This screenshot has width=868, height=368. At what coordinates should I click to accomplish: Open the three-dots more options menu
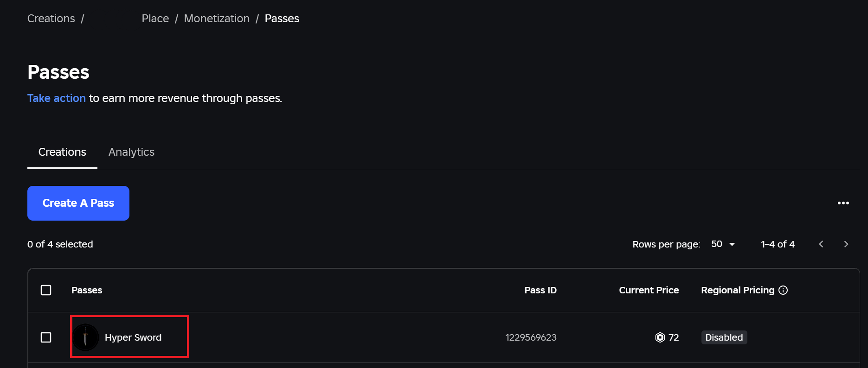click(x=843, y=203)
